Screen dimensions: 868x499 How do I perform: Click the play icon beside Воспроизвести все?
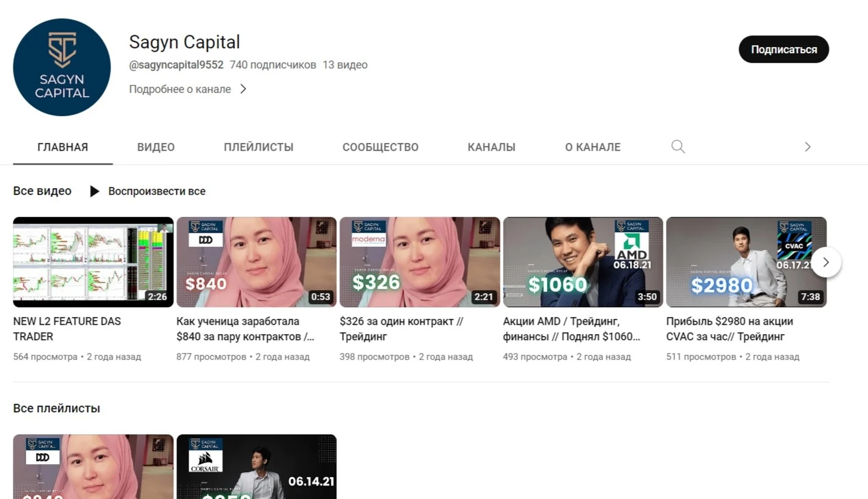pyautogui.click(x=95, y=191)
